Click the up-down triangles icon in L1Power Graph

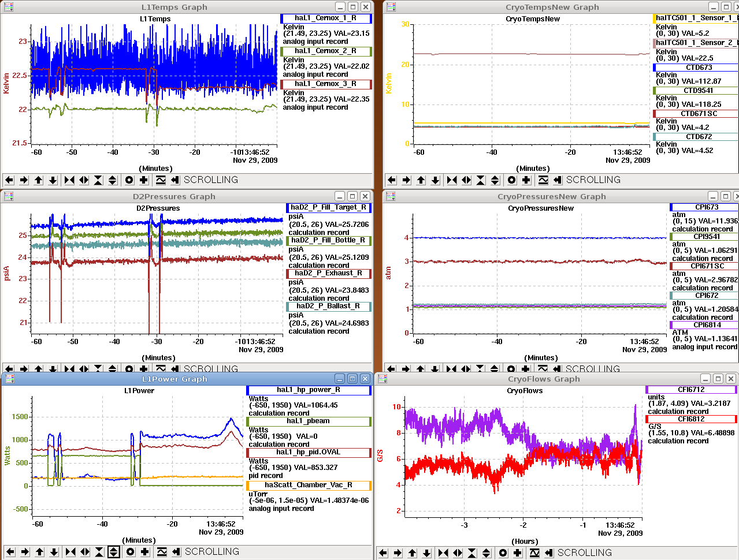click(114, 552)
